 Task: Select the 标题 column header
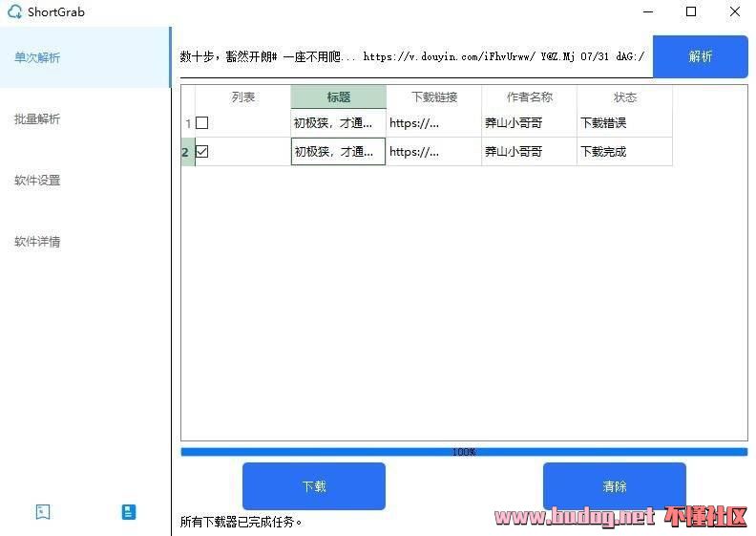[x=339, y=96]
